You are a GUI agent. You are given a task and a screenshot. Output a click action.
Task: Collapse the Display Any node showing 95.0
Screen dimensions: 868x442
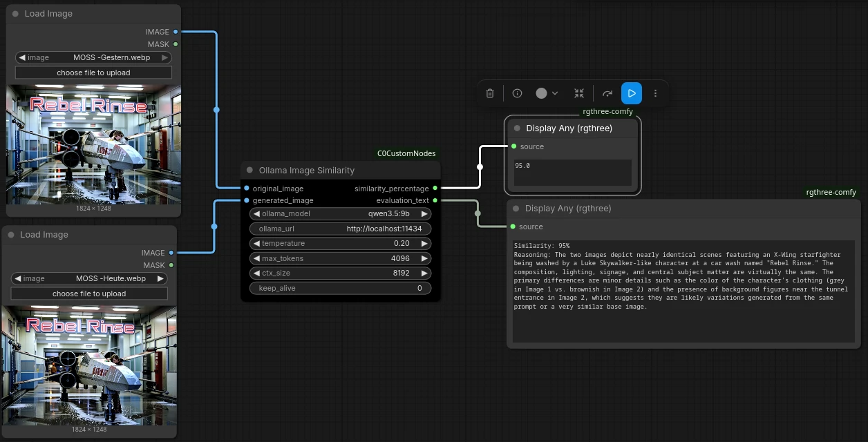(517, 128)
